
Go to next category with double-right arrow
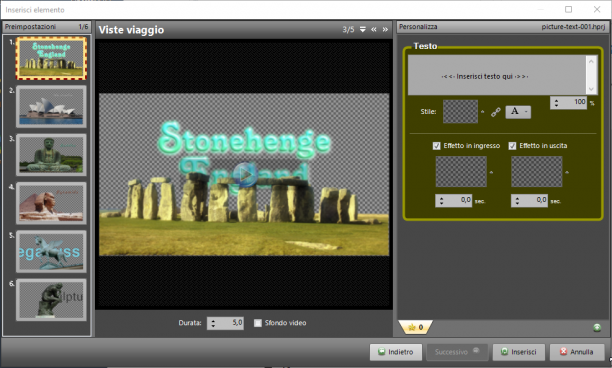(385, 29)
